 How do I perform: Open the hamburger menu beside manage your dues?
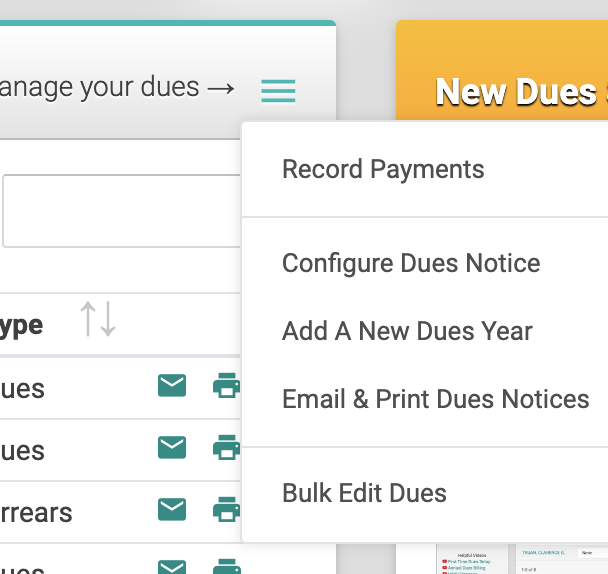(x=278, y=91)
